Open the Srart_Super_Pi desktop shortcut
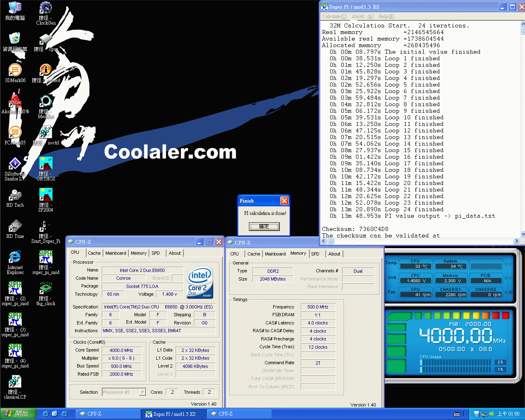The image size is (525, 420). click(x=46, y=231)
